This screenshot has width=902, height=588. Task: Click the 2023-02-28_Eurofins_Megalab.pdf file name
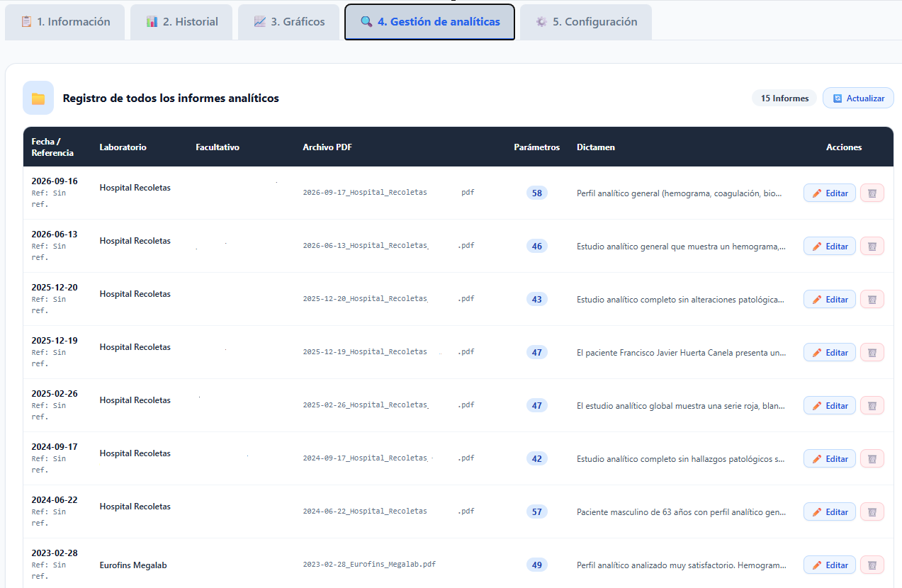(x=369, y=565)
